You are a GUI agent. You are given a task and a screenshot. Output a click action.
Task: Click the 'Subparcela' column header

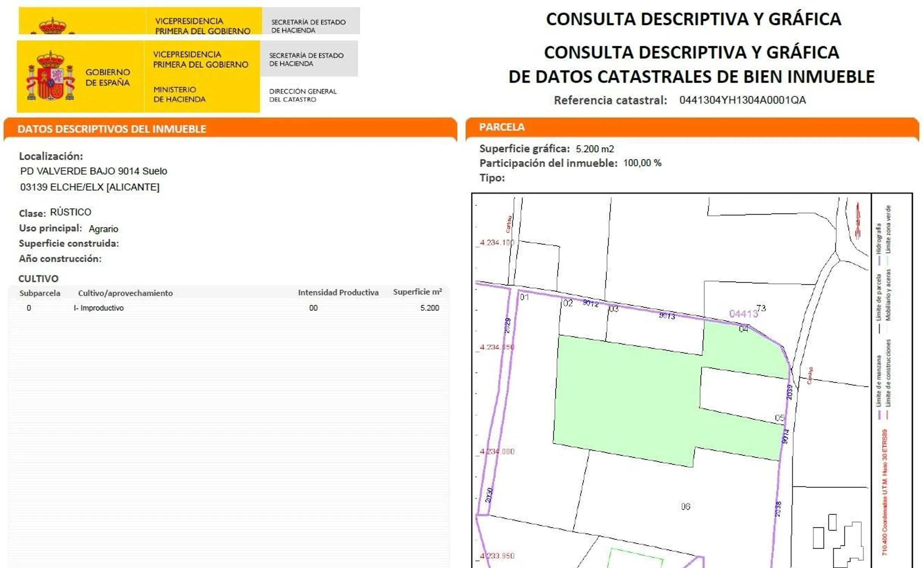pyautogui.click(x=40, y=293)
